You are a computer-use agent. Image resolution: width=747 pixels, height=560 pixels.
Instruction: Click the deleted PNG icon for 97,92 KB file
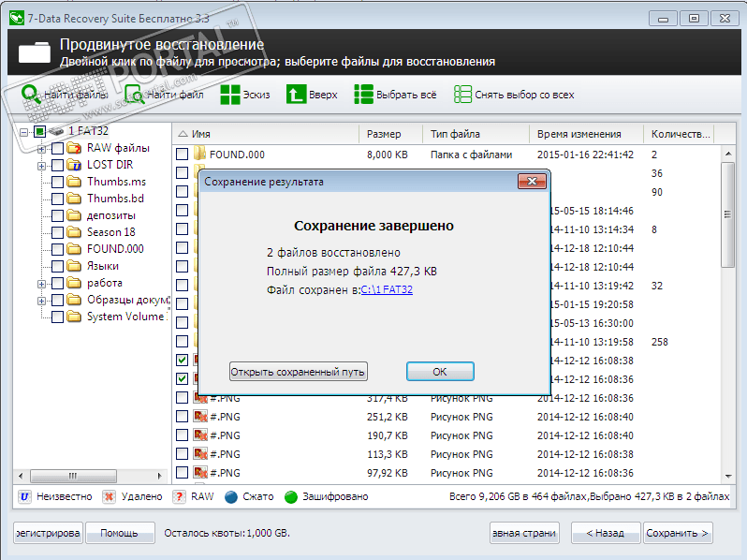(x=200, y=473)
